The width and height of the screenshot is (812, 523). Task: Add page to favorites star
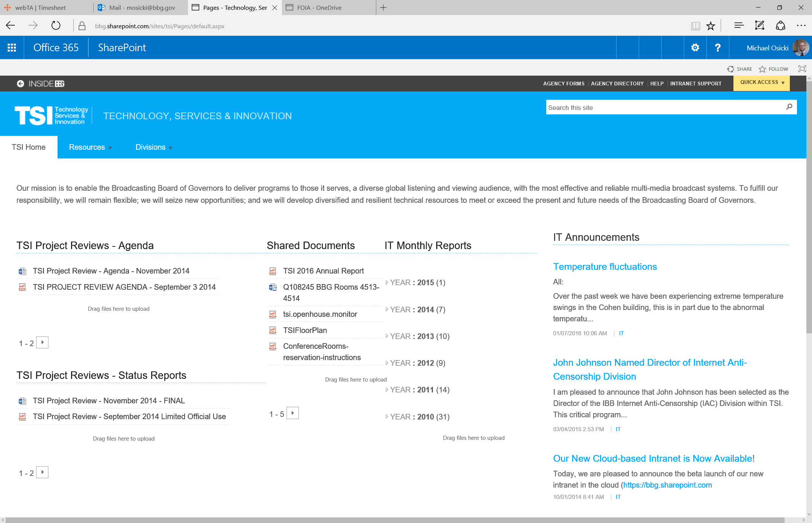point(710,26)
